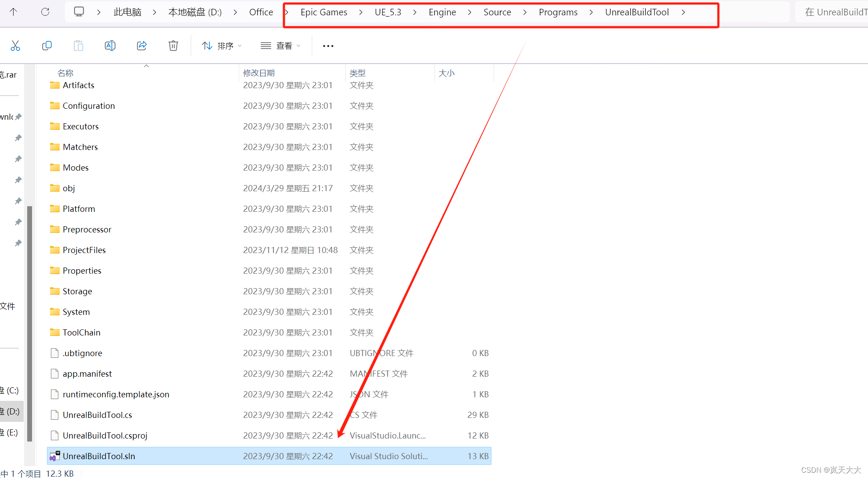This screenshot has height=478, width=868.
Task: Click the Copy icon in toolbar
Action: tap(47, 46)
